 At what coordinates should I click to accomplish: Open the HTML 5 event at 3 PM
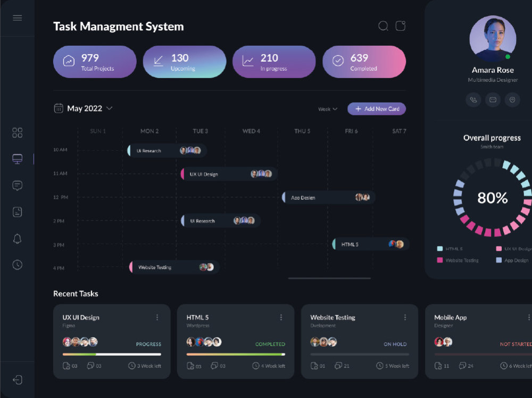[x=370, y=244]
